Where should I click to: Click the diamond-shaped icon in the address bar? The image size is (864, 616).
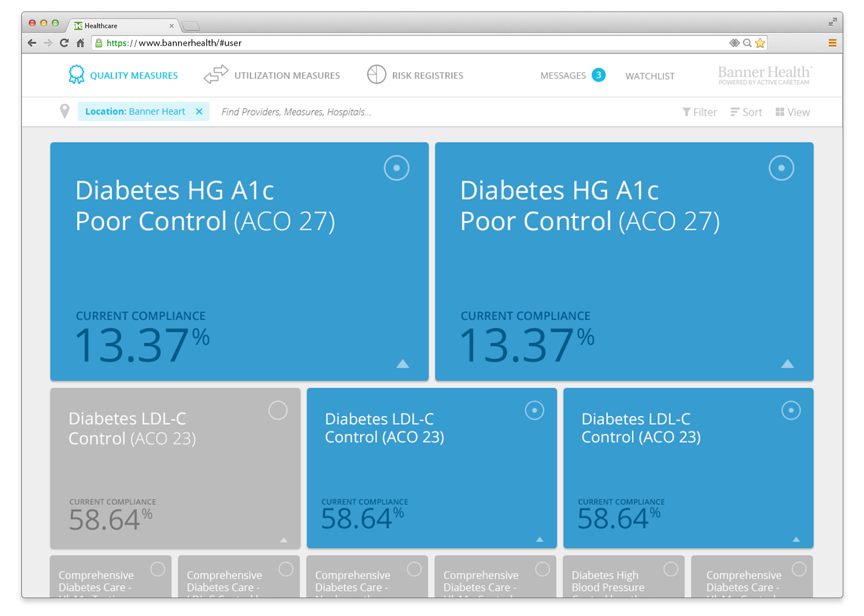click(734, 43)
